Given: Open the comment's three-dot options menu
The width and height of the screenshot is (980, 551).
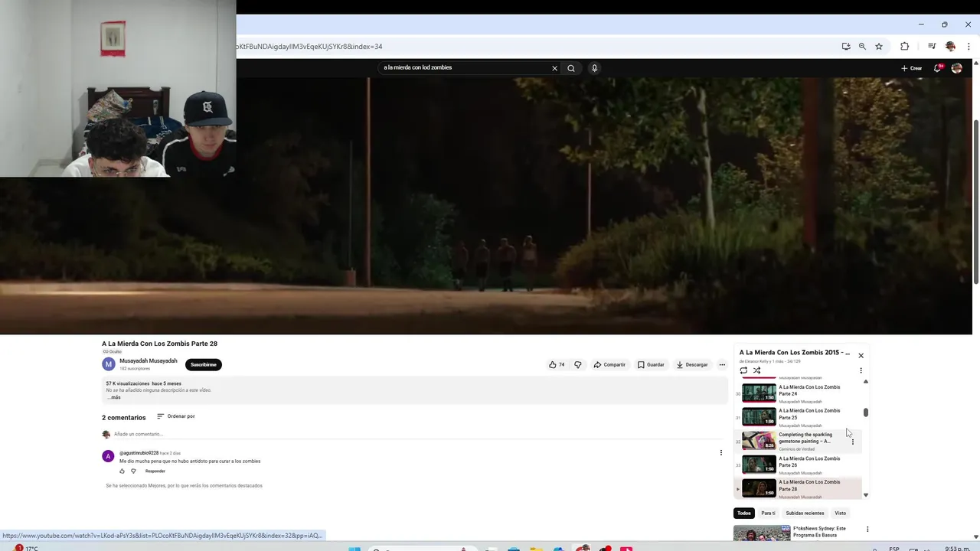Looking at the screenshot, I should pos(720,453).
